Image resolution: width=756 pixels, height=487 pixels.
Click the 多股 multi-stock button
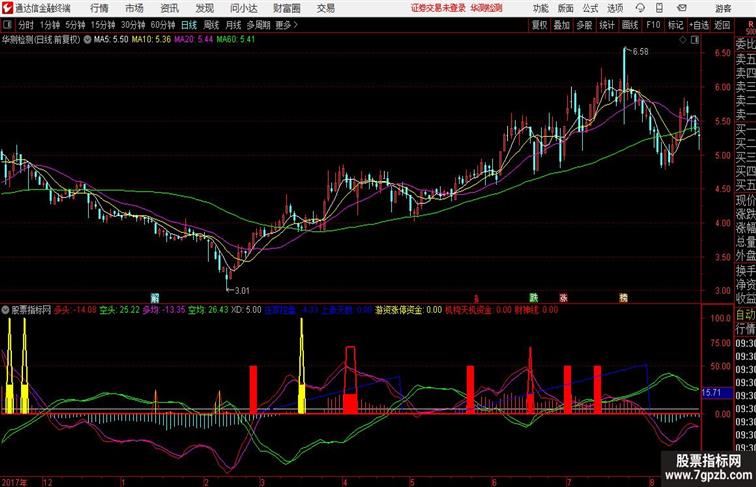click(584, 25)
